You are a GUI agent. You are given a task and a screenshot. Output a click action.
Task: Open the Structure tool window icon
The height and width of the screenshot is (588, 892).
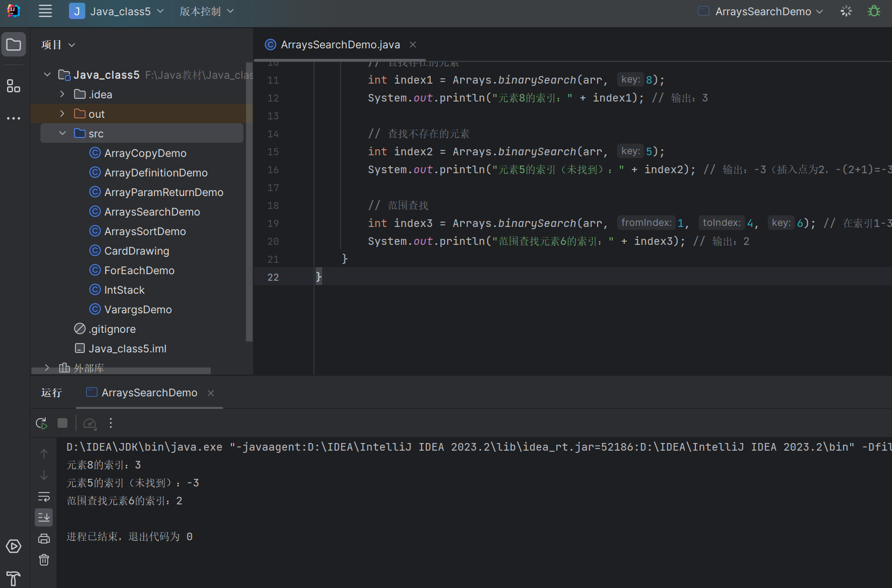(x=14, y=86)
